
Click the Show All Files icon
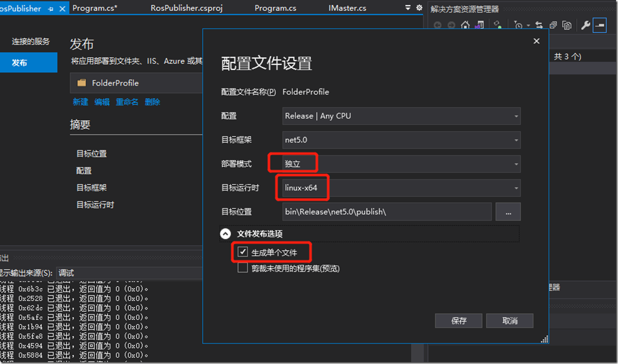tap(567, 25)
